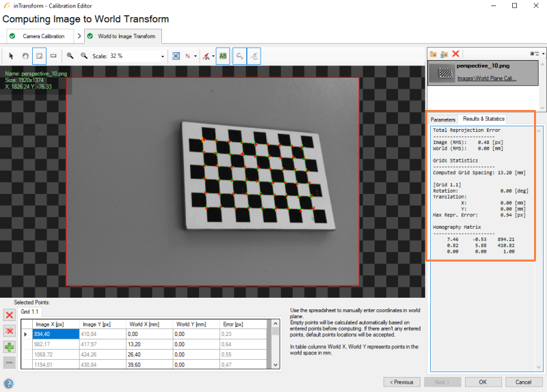This screenshot has width=547, height=392.
Task: Select the hand pan tool
Action: pos(25,56)
